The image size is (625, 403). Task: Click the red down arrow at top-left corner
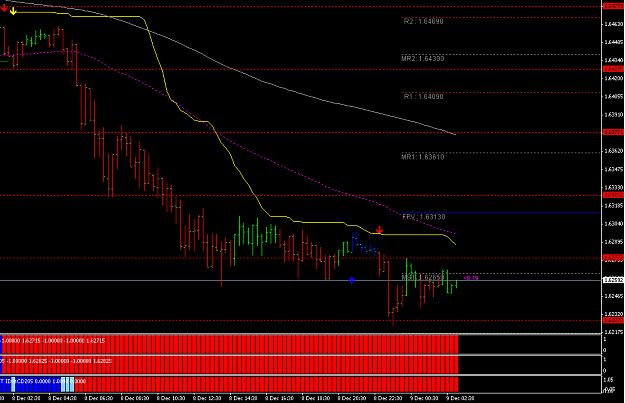pos(4,8)
